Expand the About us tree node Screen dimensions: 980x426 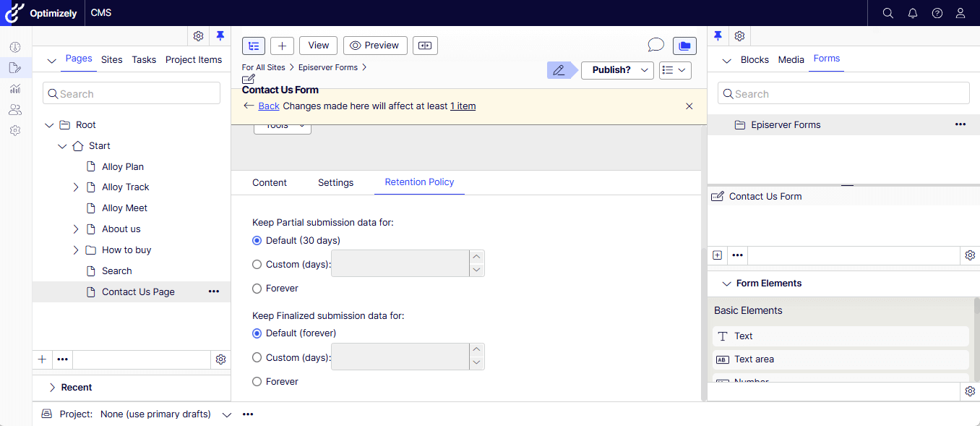[x=76, y=229]
